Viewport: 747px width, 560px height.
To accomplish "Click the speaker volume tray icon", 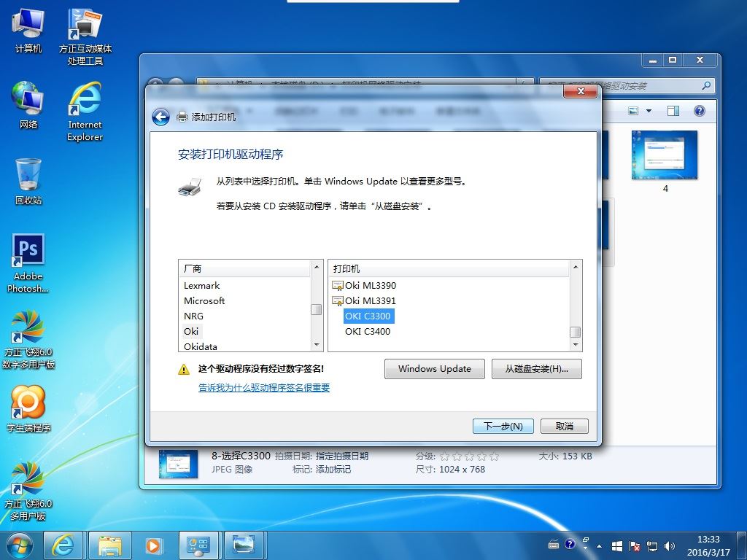I will pyautogui.click(x=670, y=545).
